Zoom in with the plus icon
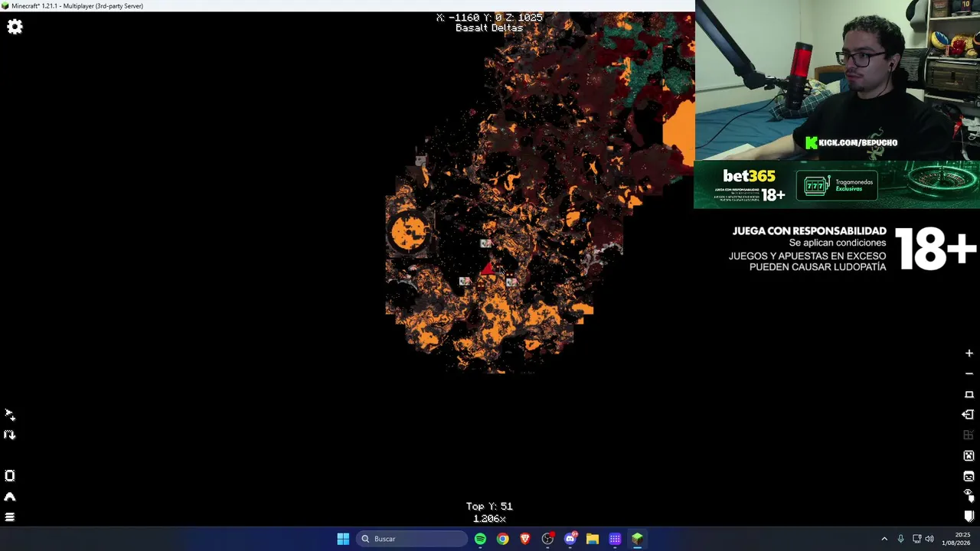The height and width of the screenshot is (551, 980). coord(969,354)
